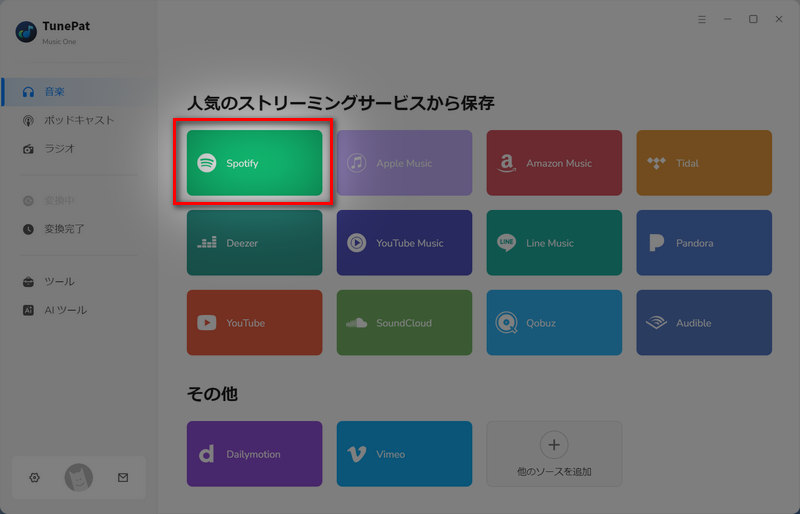Click the YouTube Music label text
The height and width of the screenshot is (514, 800).
[x=410, y=243]
